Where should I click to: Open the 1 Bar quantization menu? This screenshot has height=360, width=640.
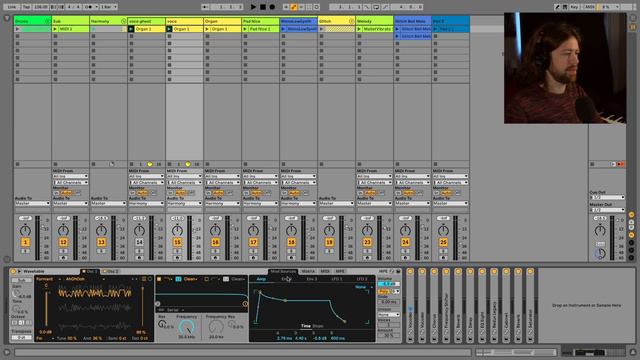tap(109, 7)
